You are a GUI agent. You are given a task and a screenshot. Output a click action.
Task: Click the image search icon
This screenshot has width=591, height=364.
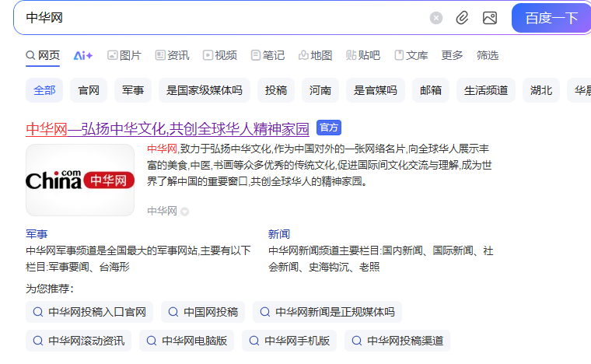tap(490, 18)
